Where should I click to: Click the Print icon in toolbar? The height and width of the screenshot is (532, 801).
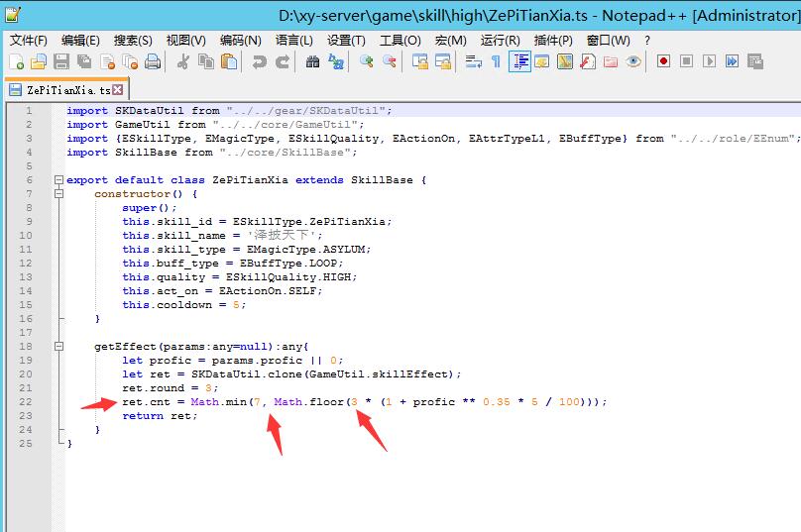pyautogui.click(x=153, y=61)
